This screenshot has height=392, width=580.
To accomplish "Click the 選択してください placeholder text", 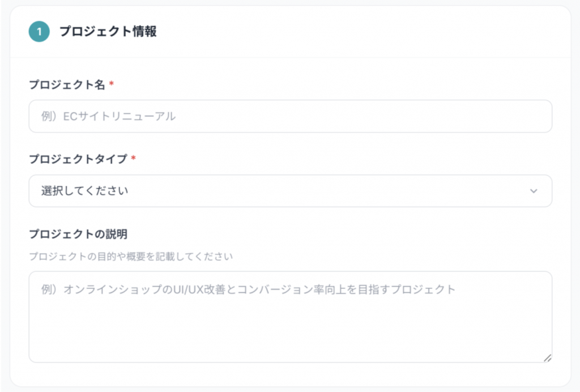I will click(x=85, y=191).
